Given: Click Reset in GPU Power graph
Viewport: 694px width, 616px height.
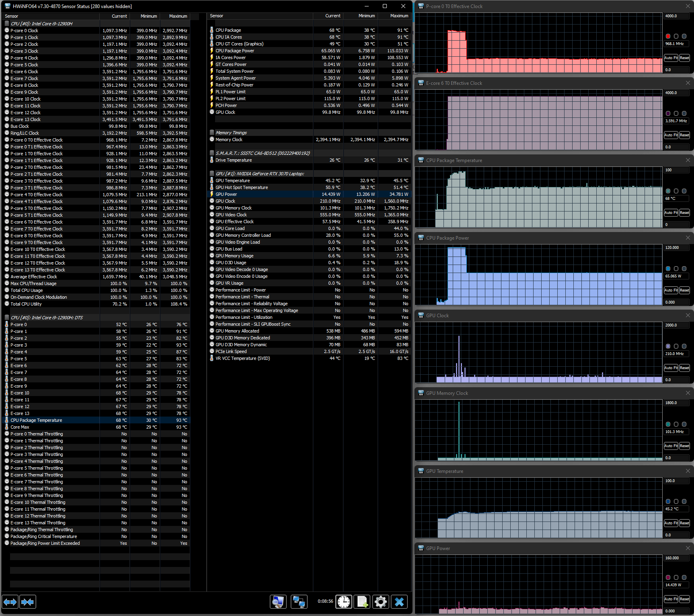Looking at the screenshot, I should (684, 599).
